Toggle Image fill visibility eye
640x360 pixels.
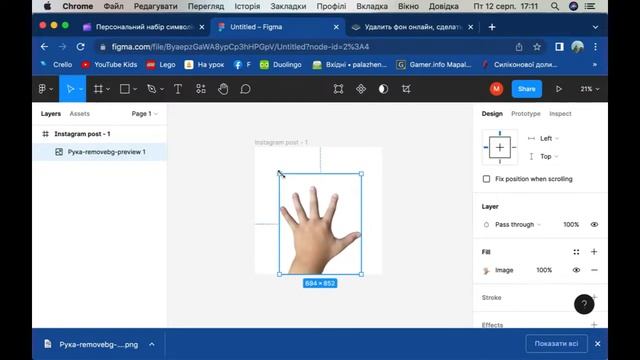tap(576, 270)
